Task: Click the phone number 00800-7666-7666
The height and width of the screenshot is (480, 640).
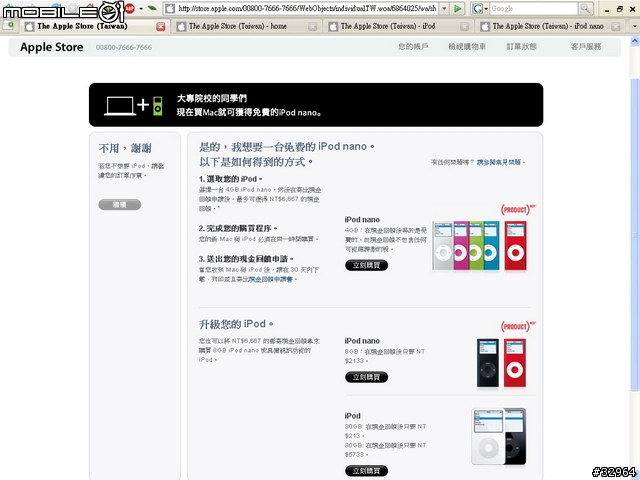Action: coord(124,47)
